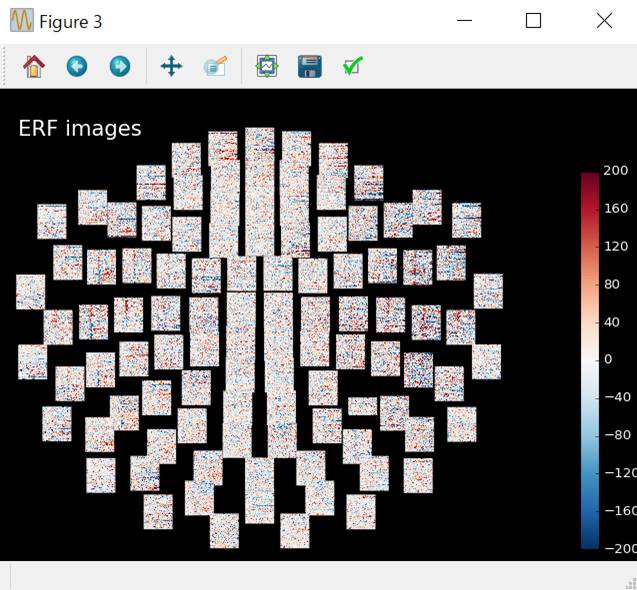
Task: Save the figure with the floppy disk icon
Action: click(309, 67)
